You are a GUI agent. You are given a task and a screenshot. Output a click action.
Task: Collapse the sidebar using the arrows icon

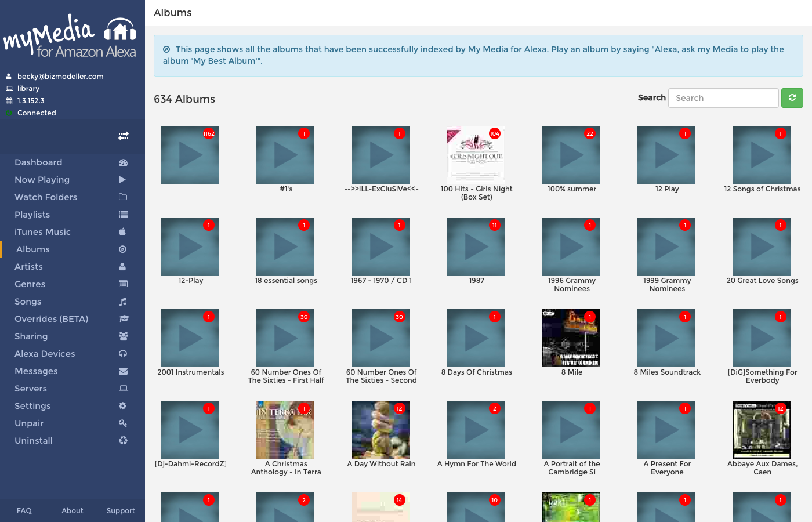[x=123, y=136]
